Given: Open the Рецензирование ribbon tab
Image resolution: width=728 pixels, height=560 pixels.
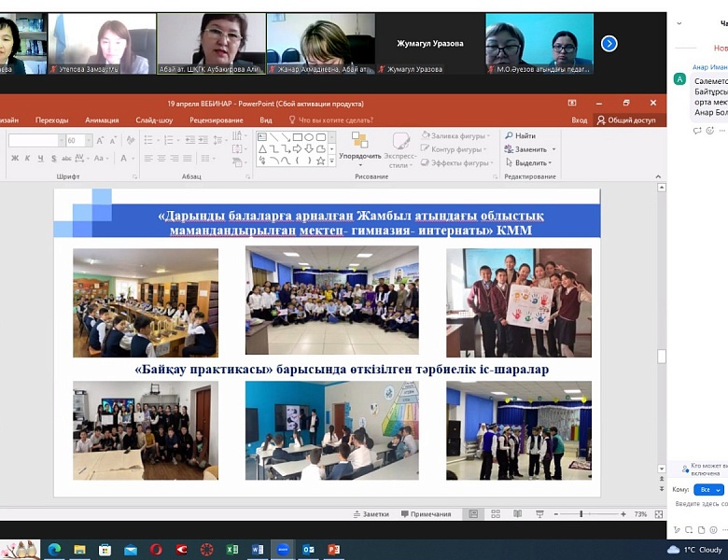Looking at the screenshot, I should pyautogui.click(x=216, y=119).
